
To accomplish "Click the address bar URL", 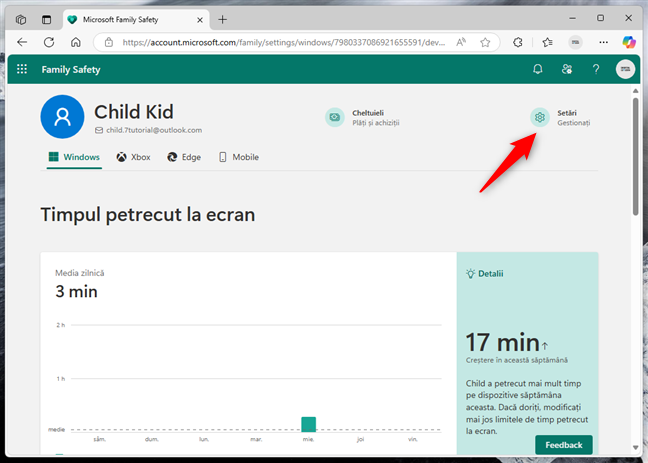I will [284, 42].
